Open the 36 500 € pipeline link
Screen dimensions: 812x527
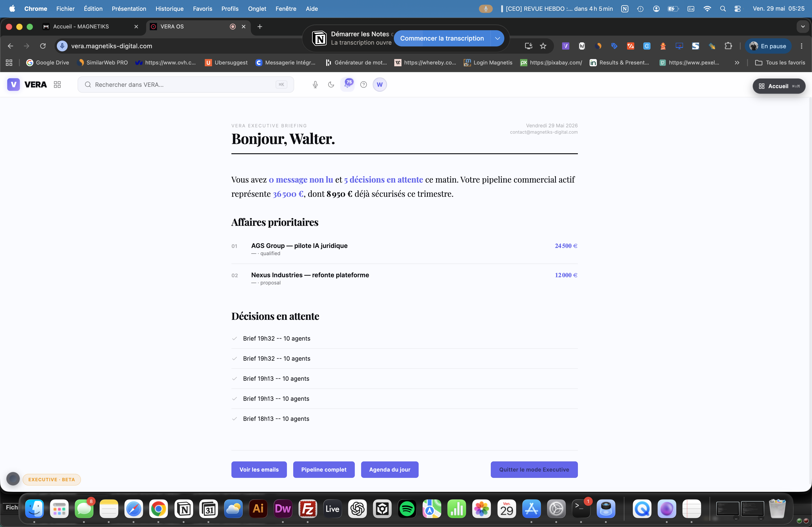(288, 194)
